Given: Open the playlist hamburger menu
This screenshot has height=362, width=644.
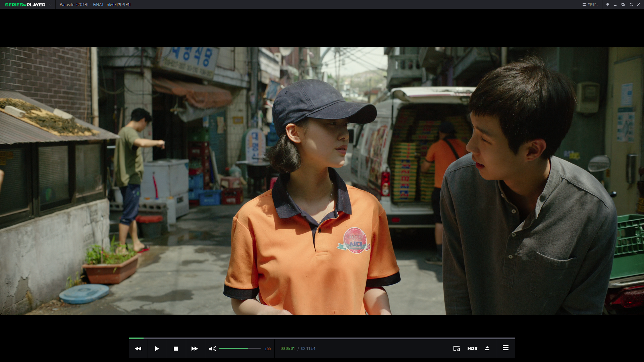Looking at the screenshot, I should tap(505, 348).
